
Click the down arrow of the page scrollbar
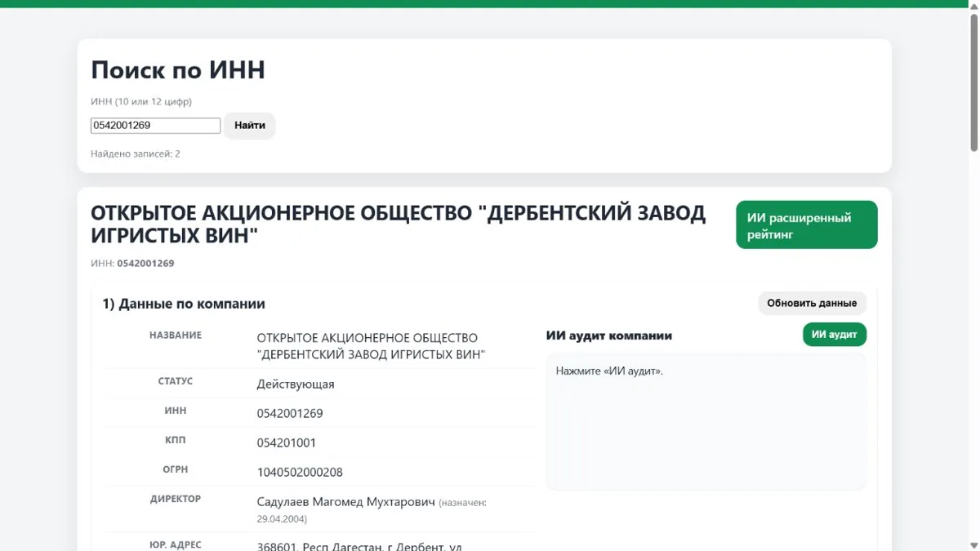click(x=973, y=545)
